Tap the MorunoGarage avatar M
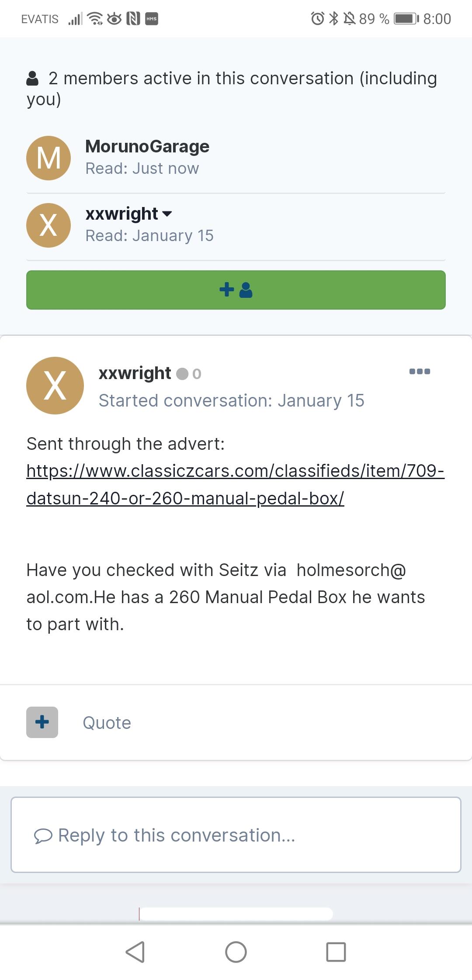 (x=49, y=158)
